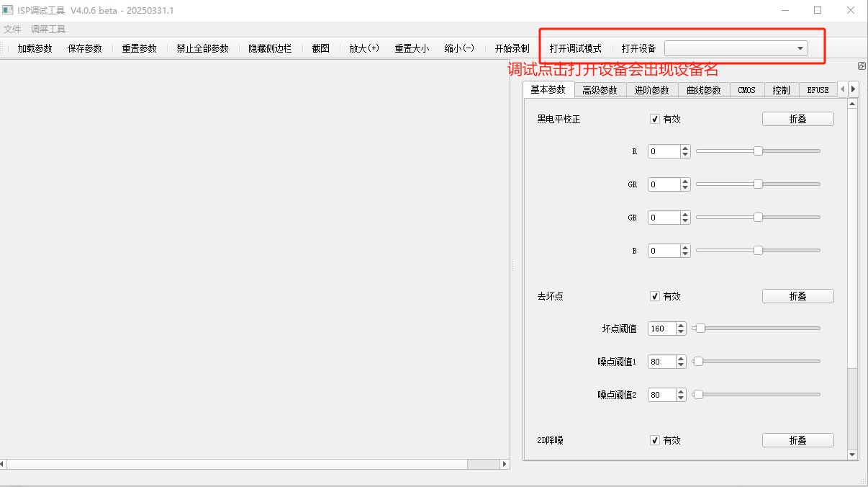Start recording with 开始录制

click(512, 48)
